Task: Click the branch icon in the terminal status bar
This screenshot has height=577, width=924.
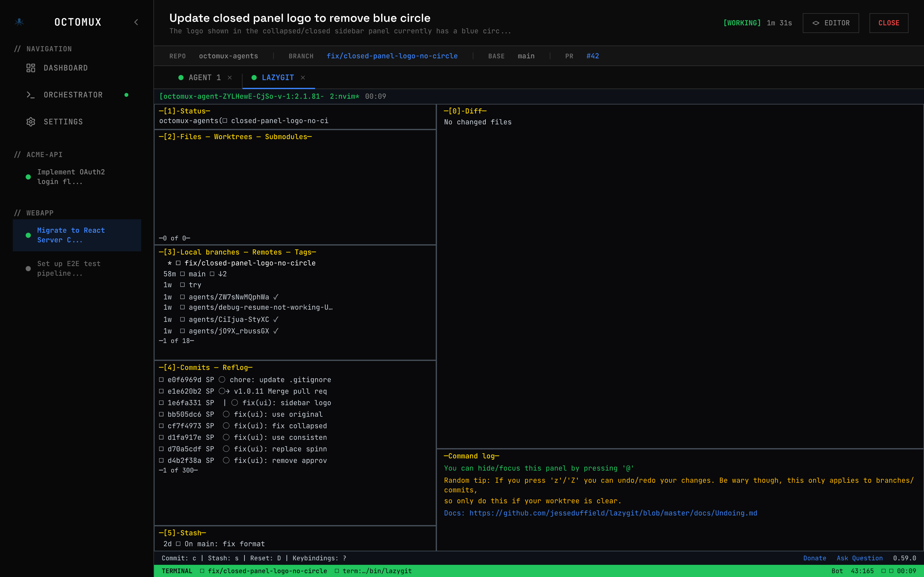Action: 202,571
